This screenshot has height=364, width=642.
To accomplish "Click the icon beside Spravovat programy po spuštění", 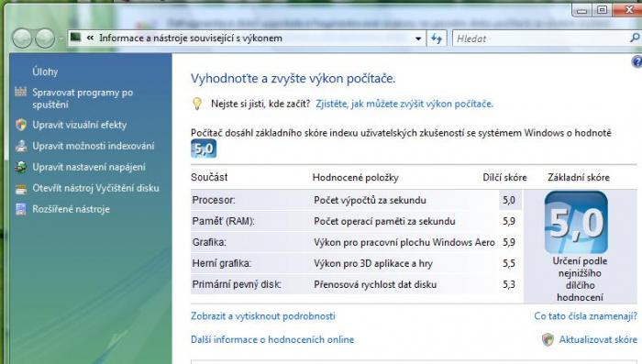I will coord(21,92).
